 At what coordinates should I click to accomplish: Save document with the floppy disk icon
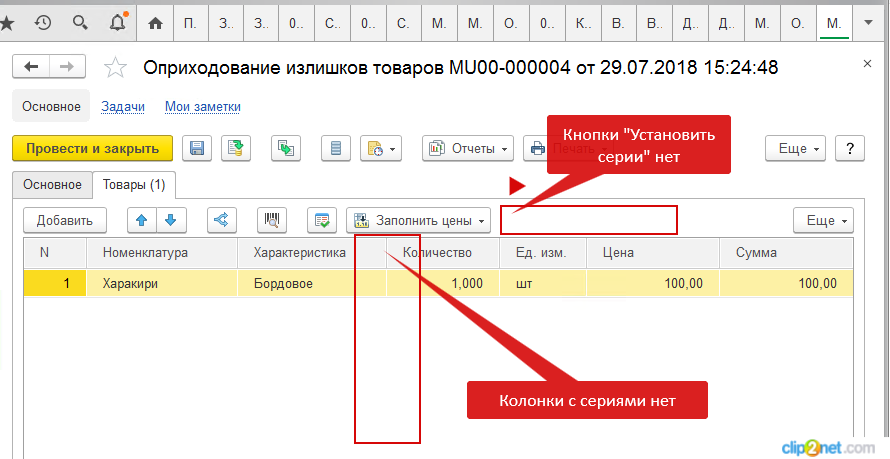click(197, 149)
